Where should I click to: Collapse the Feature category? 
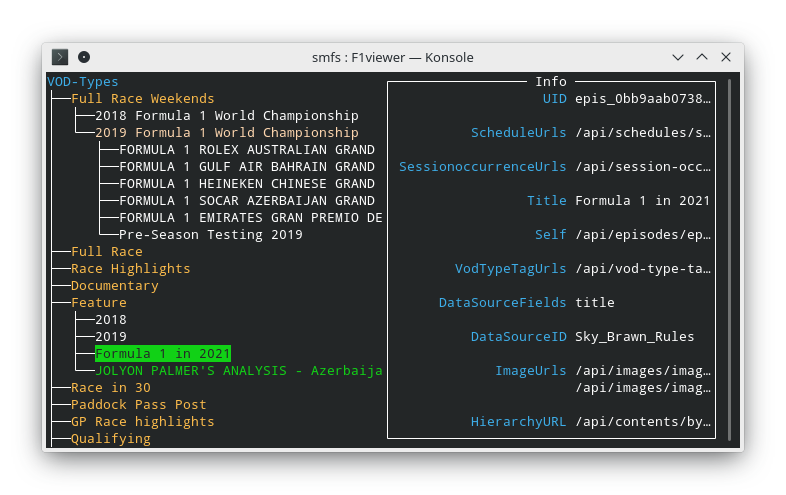[x=99, y=303]
